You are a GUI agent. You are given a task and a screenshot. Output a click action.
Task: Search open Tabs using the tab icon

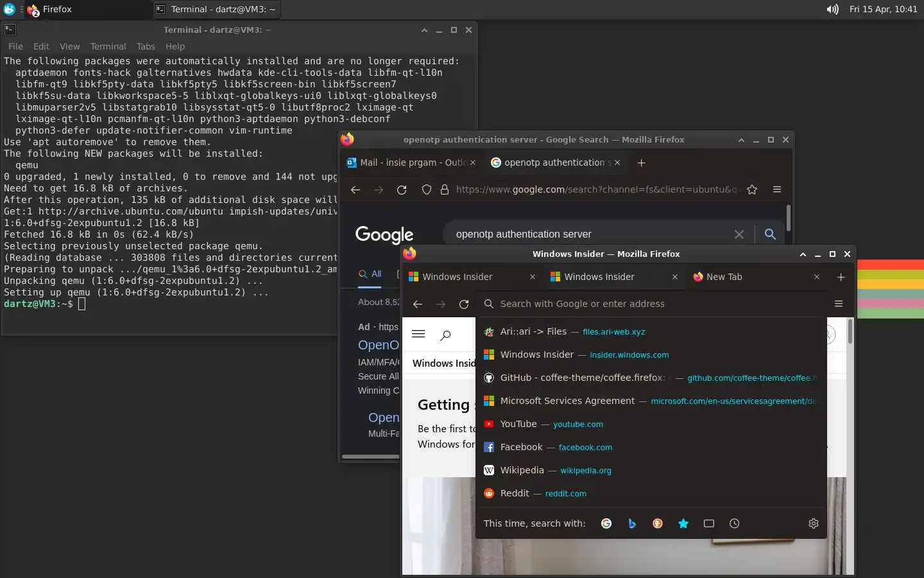709,523
